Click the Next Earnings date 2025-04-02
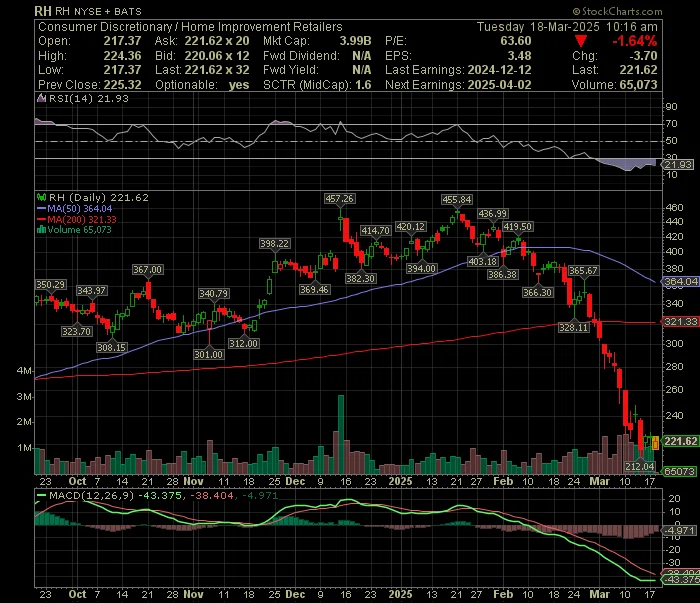 tap(500, 85)
